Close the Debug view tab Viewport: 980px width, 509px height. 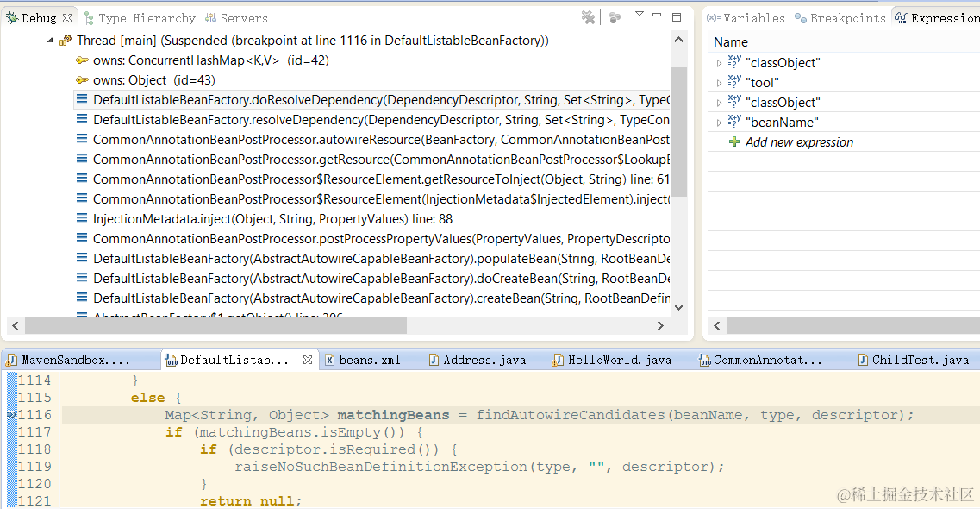tap(67, 18)
